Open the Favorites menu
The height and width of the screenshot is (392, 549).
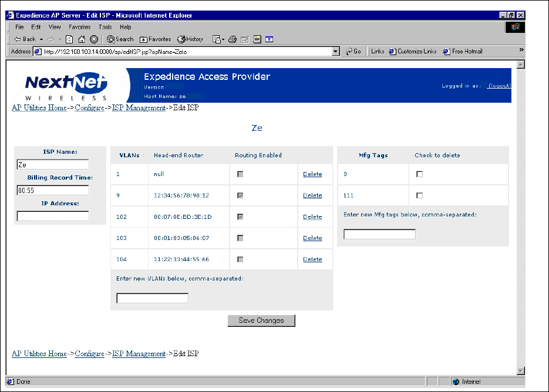click(x=79, y=27)
